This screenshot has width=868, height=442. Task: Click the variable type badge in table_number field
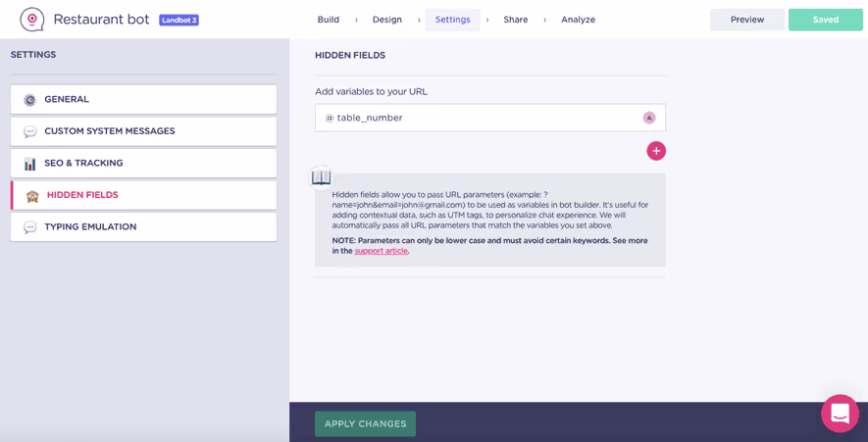tap(648, 118)
